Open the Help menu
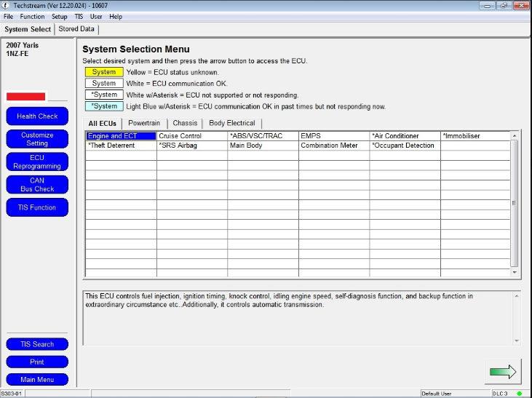 tap(116, 17)
